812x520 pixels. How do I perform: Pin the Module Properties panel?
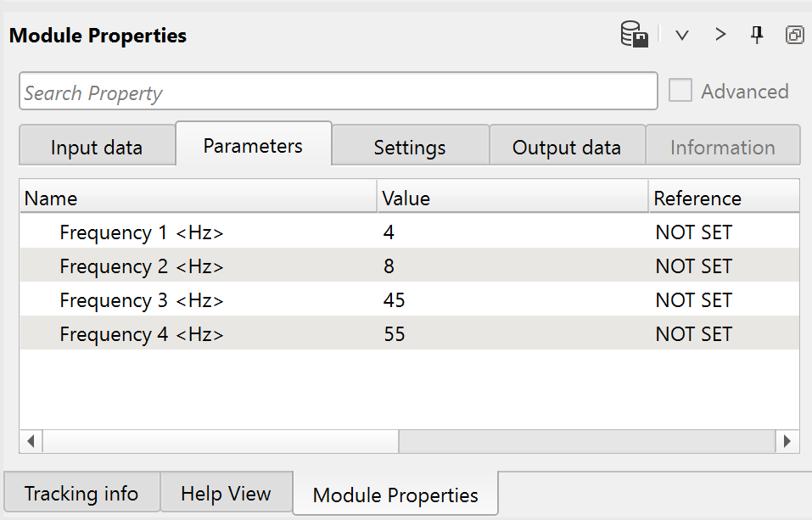click(757, 35)
